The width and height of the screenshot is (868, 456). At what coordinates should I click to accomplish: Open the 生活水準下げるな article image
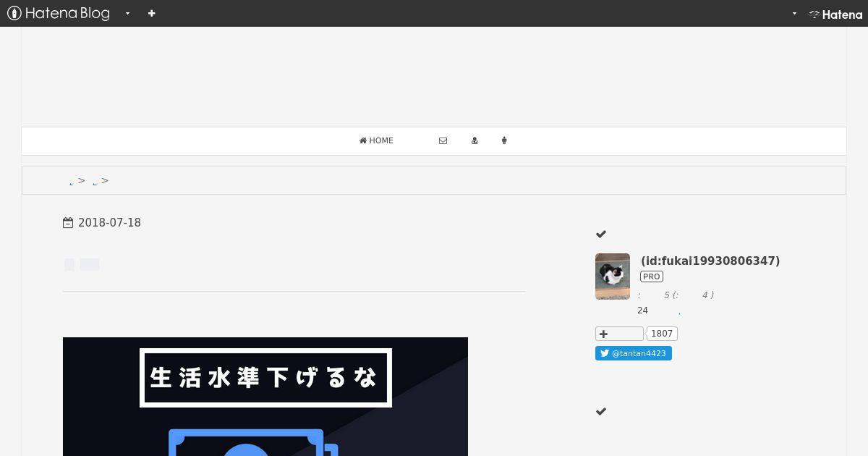(265, 397)
